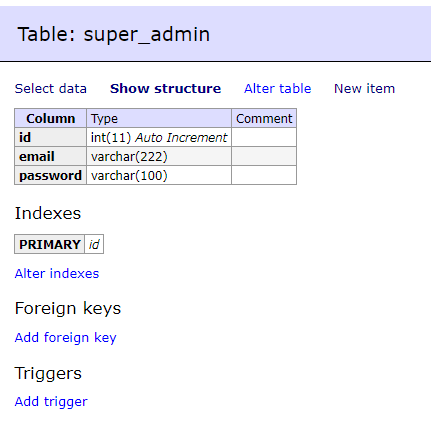
Task: Click the PRIMARY index label
Action: coord(50,244)
